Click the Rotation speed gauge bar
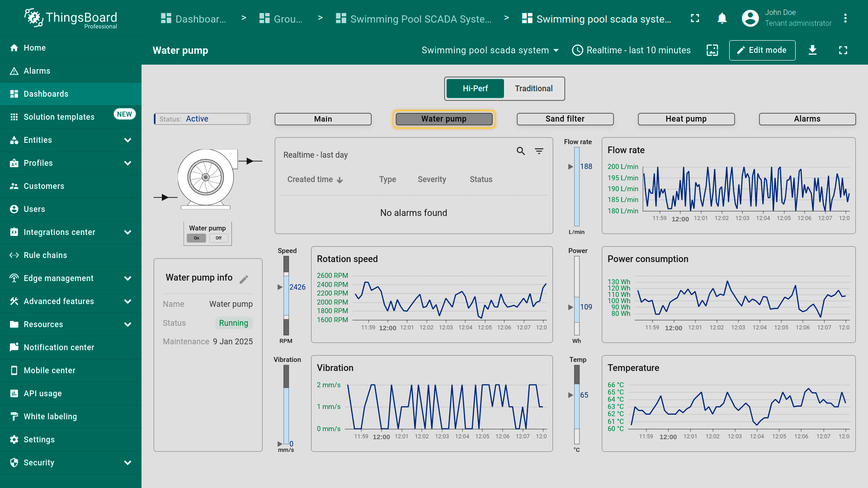The image size is (868, 488). click(x=286, y=296)
